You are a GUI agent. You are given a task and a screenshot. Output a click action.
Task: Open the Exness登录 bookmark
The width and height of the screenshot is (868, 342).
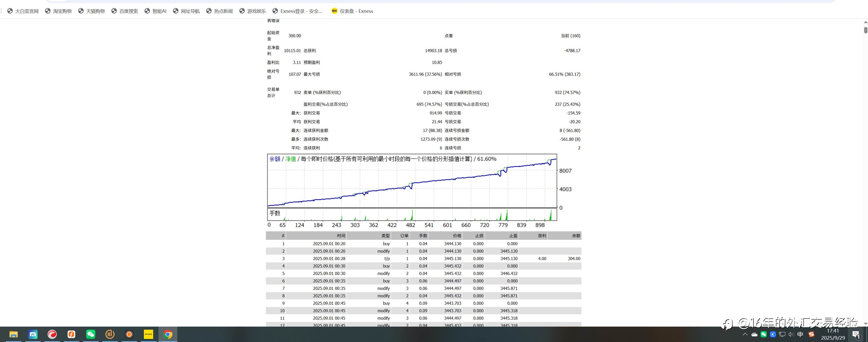click(x=298, y=11)
